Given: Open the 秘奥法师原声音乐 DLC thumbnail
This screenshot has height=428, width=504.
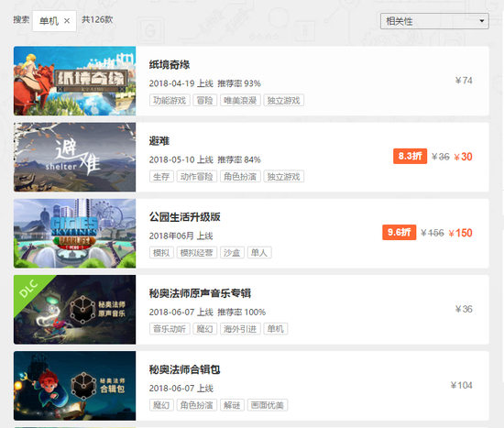Looking at the screenshot, I should coord(74,310).
